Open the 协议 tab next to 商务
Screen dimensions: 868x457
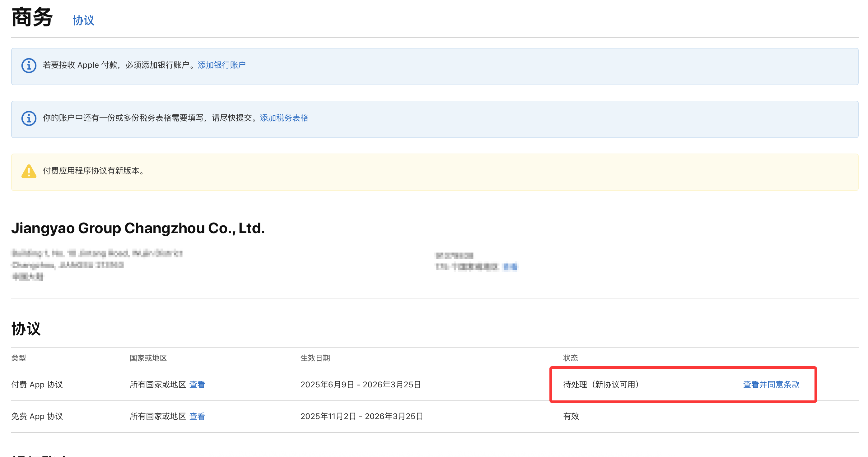[83, 20]
